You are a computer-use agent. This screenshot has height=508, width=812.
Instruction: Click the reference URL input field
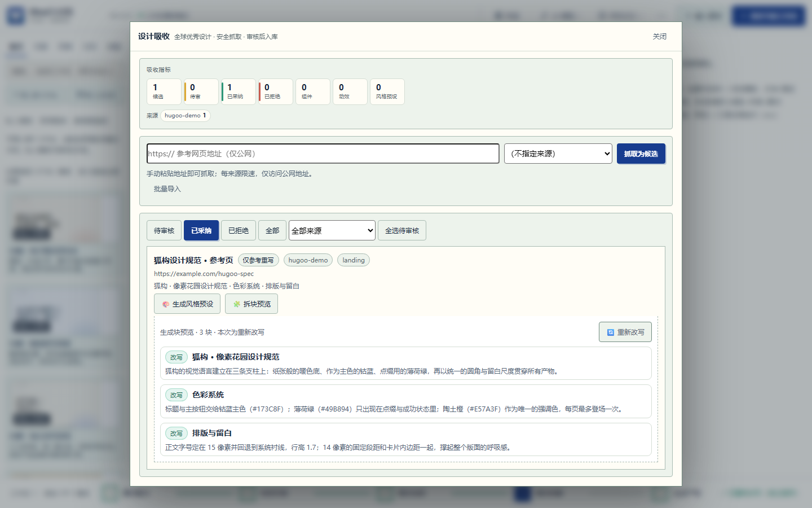(x=323, y=154)
